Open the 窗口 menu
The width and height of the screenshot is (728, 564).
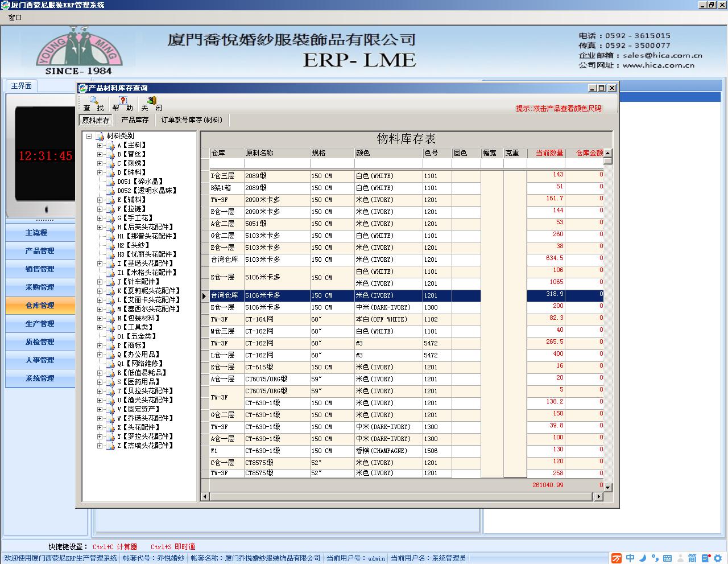coord(15,17)
